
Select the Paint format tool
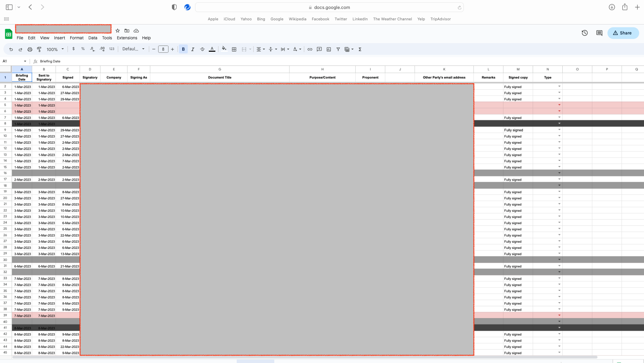39,49
